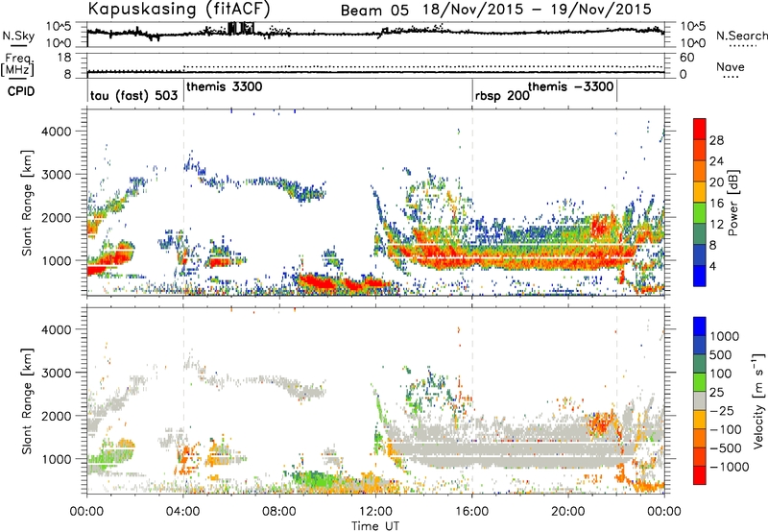Select the 'Slant Range [km]' label of velocity panel
This screenshot has height=532, width=768.
pyautogui.click(x=27, y=400)
